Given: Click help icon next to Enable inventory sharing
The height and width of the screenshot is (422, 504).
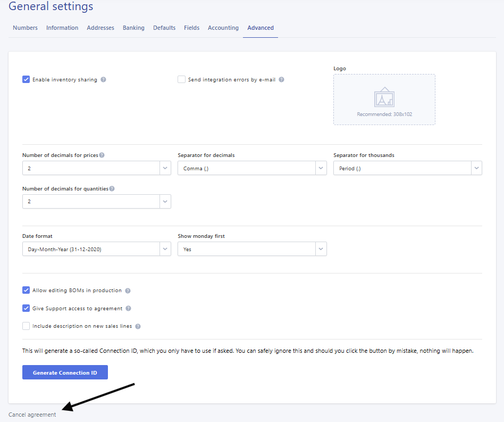Looking at the screenshot, I should [104, 80].
